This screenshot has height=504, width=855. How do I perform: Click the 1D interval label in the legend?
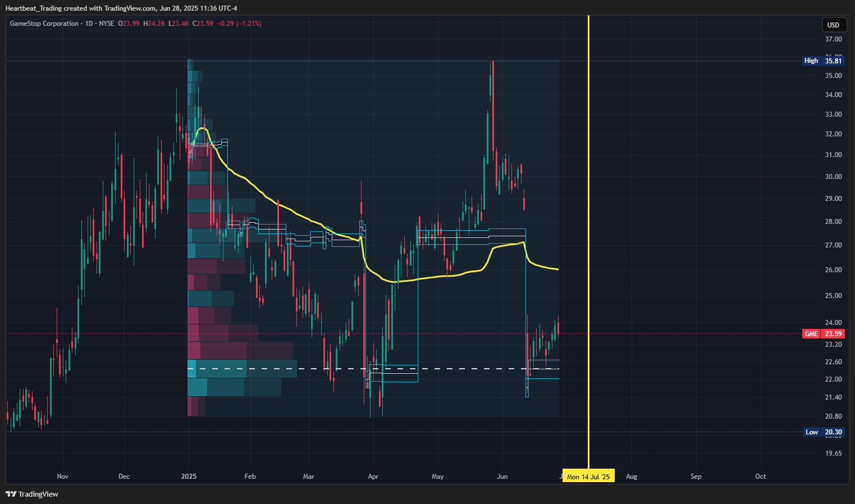coord(89,24)
